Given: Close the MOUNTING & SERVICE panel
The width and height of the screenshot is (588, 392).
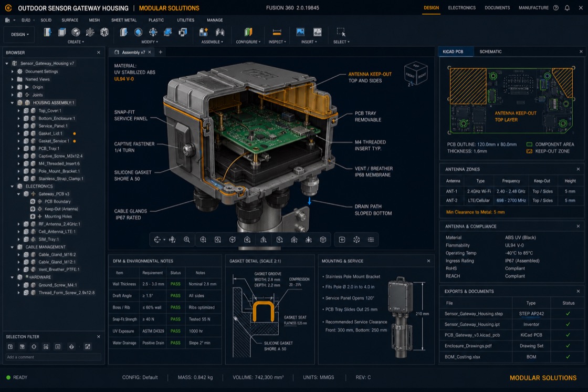Looking at the screenshot, I should point(428,261).
